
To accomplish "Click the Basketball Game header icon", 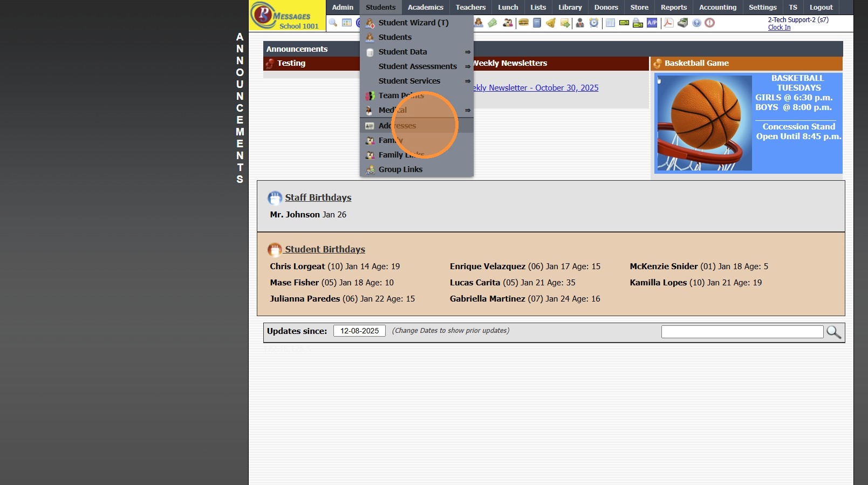I will pyautogui.click(x=658, y=64).
